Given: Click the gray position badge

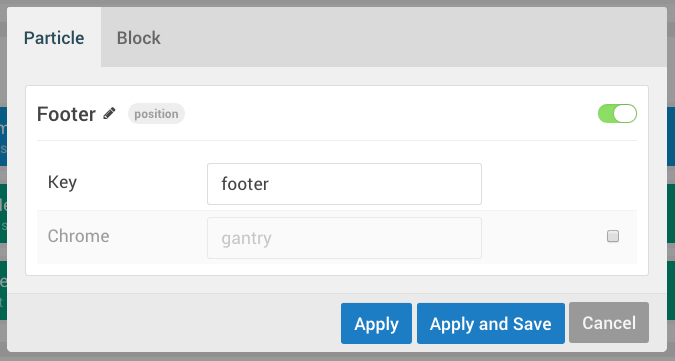Looking at the screenshot, I should [x=156, y=114].
